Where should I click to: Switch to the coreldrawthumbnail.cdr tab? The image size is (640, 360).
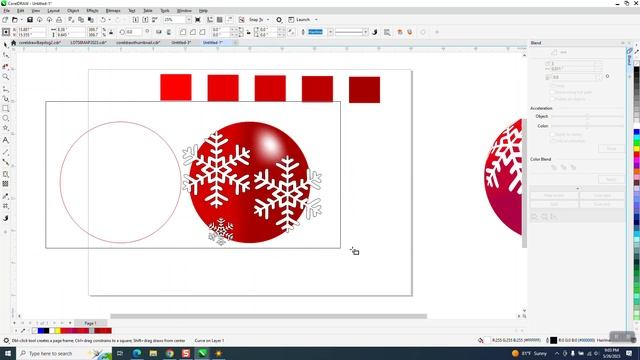tap(138, 42)
